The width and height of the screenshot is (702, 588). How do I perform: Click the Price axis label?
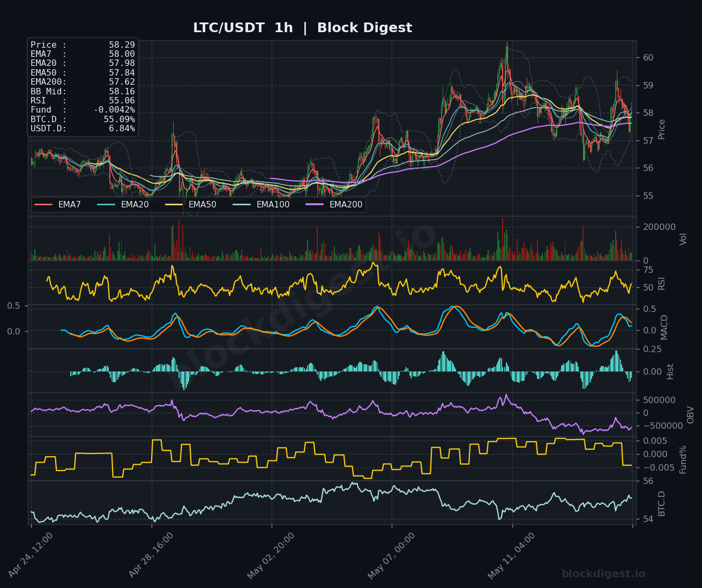pyautogui.click(x=662, y=129)
